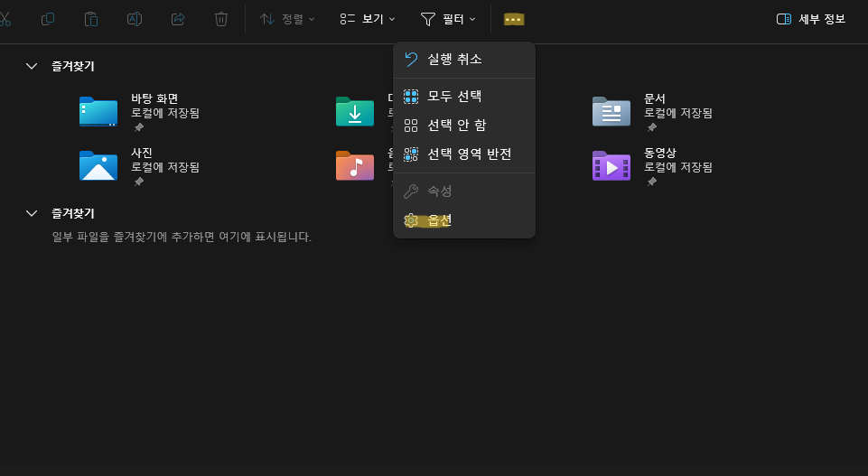Collapse the first 즐겨찾기 section chevron
The image size is (868, 476).
click(32, 66)
